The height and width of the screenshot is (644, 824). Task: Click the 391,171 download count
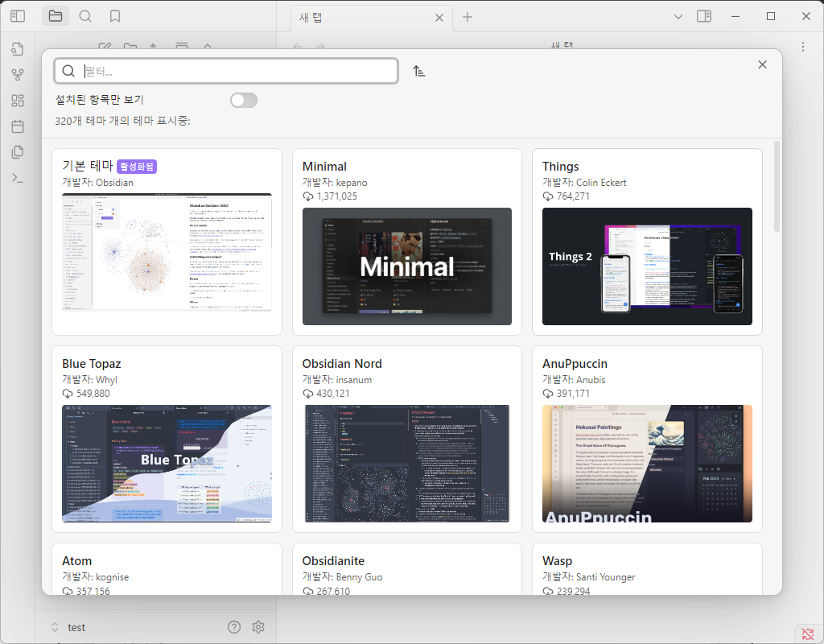pyautogui.click(x=573, y=393)
